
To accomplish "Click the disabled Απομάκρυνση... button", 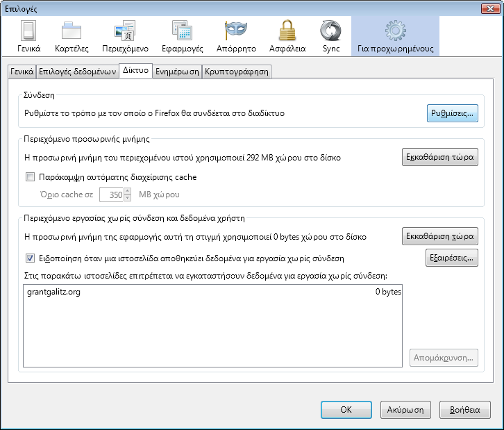I will [x=444, y=358].
